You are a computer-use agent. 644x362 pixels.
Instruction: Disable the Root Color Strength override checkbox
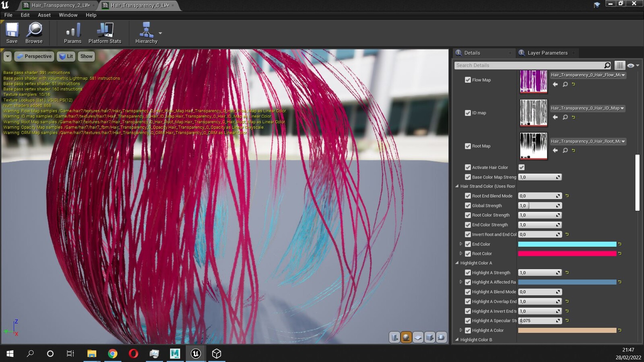click(x=468, y=215)
